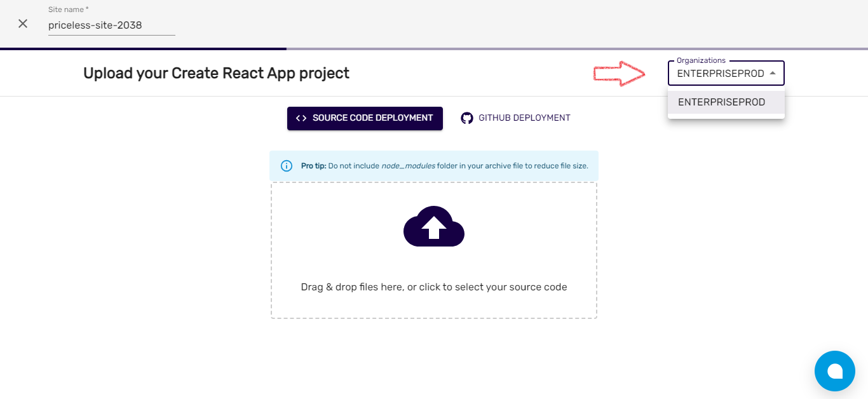Click the Organizations field showing ENTERPRISEPROD

720,74
